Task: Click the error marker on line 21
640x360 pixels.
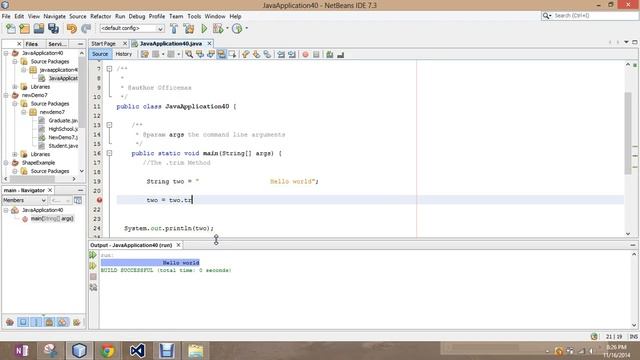Action: click(x=99, y=200)
